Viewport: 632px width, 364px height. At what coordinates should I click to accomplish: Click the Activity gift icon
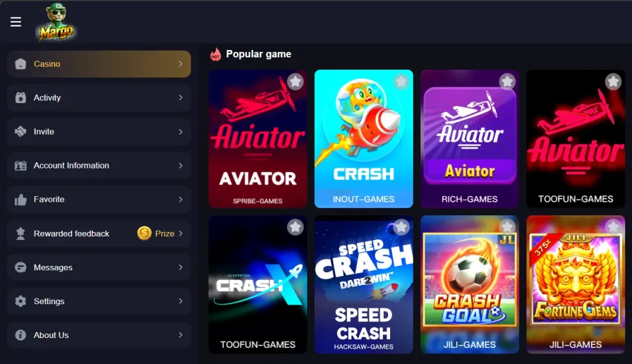[x=20, y=97]
